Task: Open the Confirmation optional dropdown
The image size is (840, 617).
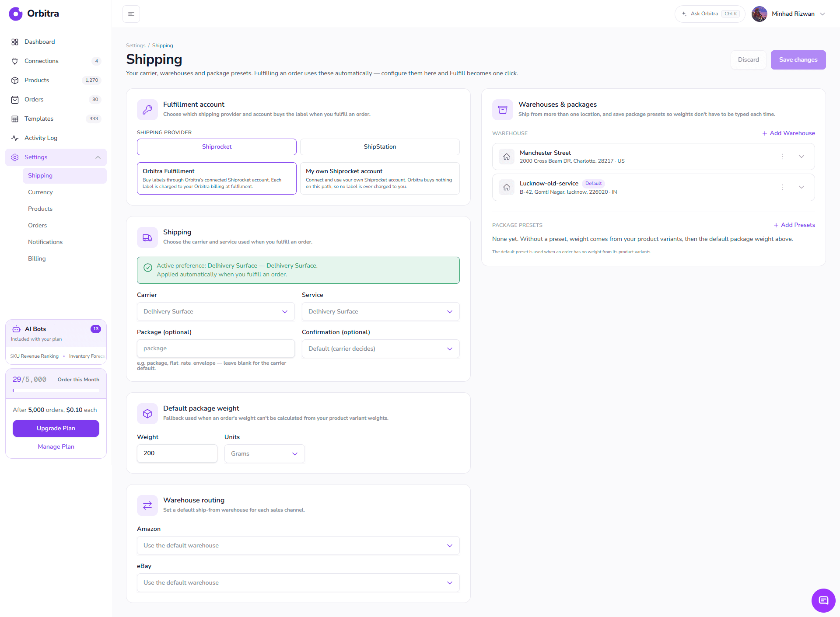Action: (x=381, y=349)
